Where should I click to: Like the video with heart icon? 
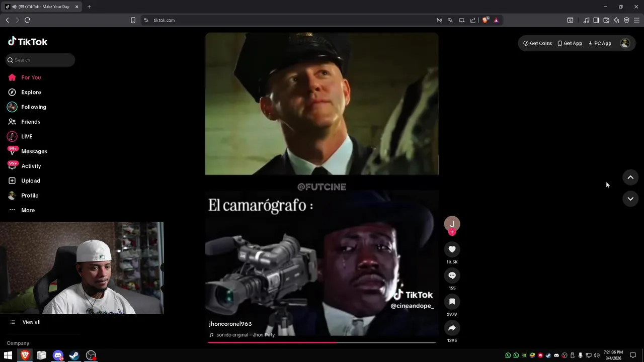point(452,249)
